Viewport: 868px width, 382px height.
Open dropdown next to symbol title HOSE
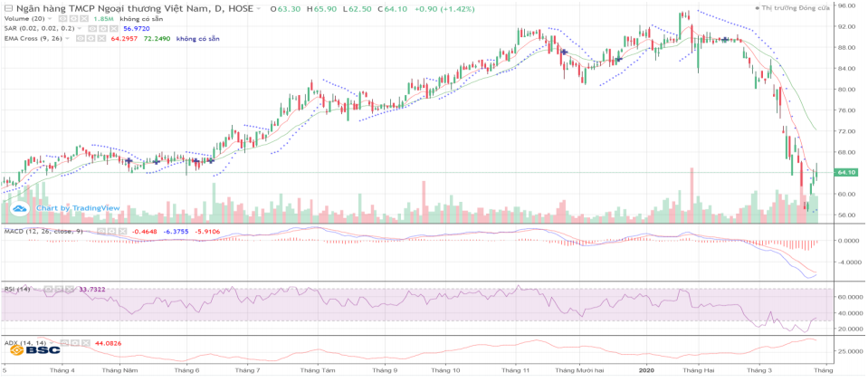point(259,8)
